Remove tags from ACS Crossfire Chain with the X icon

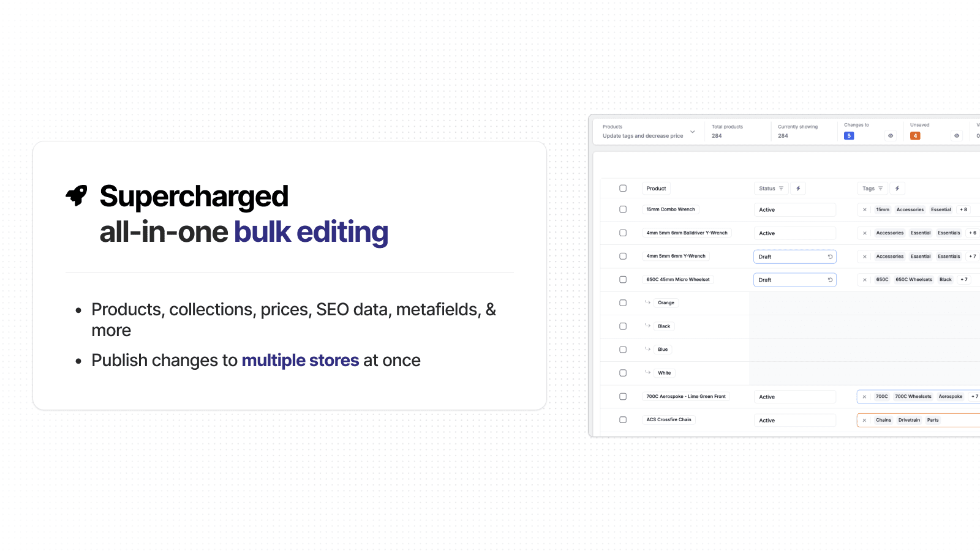click(864, 420)
